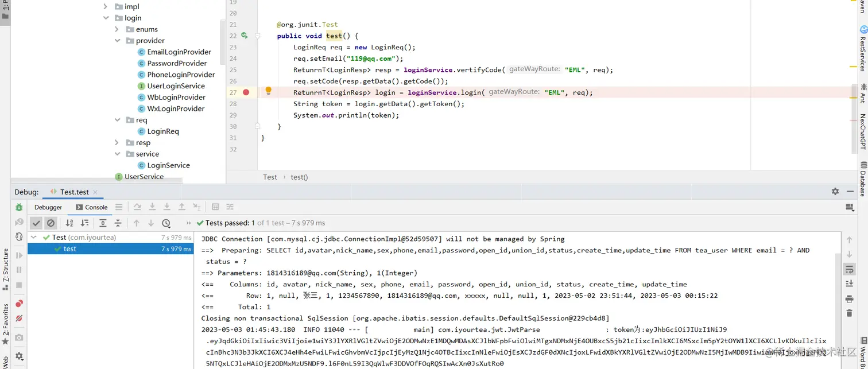The image size is (868, 369).
Task: Collapse the login folder
Action: point(106,18)
